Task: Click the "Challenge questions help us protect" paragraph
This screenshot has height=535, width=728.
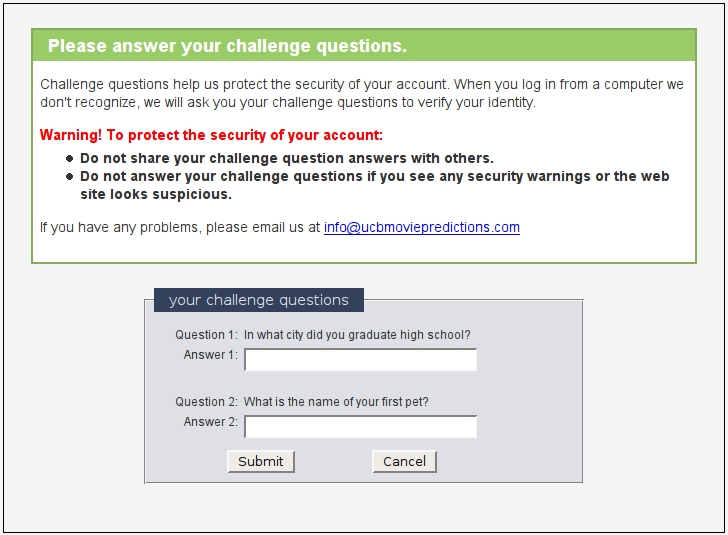Action: (x=361, y=93)
